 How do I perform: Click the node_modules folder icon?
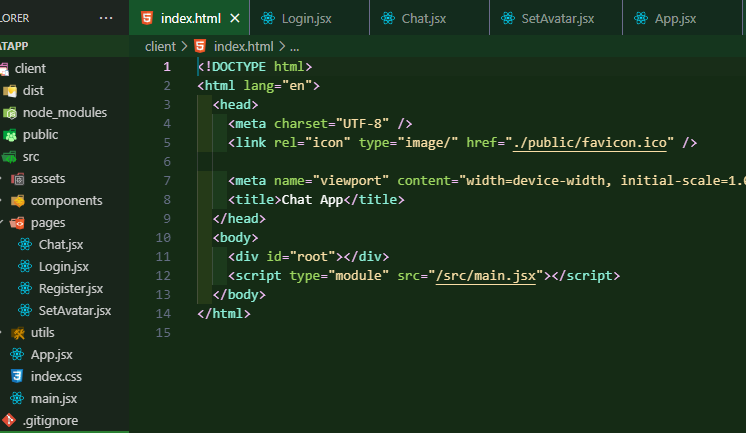(10, 113)
